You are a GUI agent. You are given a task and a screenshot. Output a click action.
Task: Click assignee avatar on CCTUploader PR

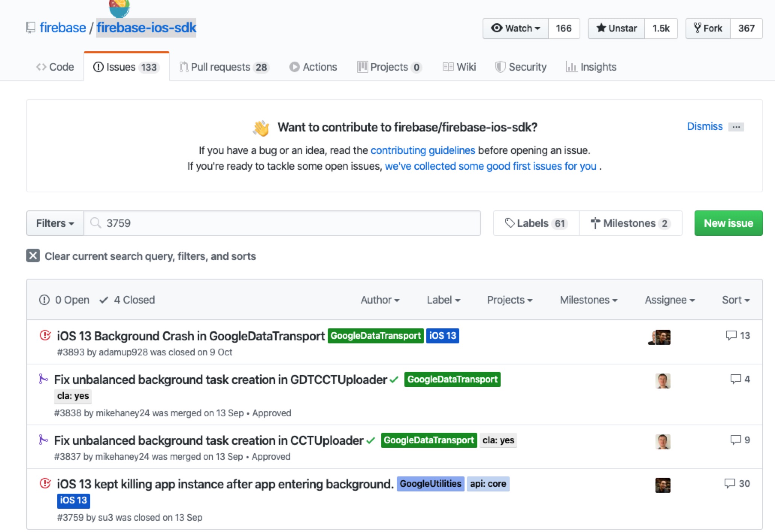coord(663,441)
